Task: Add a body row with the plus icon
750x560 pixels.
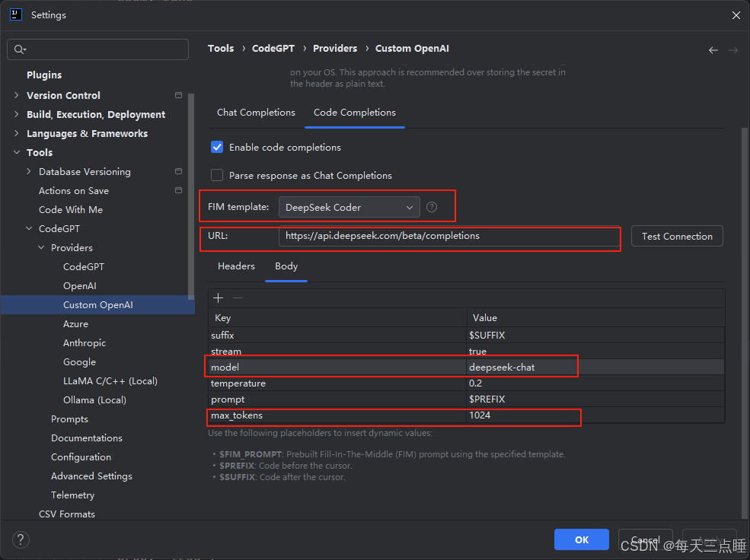Action: (218, 298)
